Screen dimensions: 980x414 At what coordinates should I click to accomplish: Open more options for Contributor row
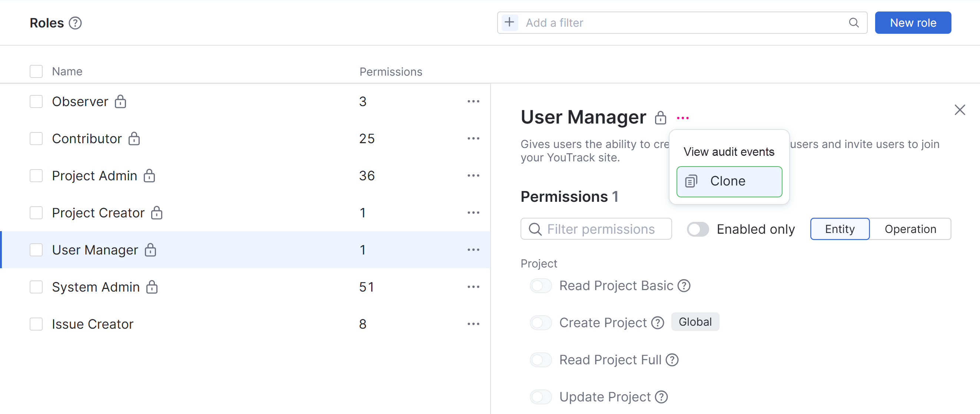(x=473, y=139)
